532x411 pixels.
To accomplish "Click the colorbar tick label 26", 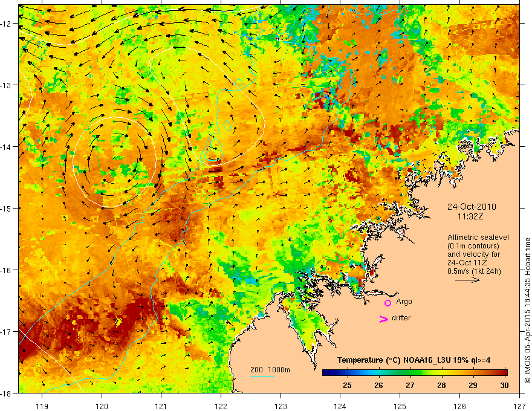I will (378, 385).
